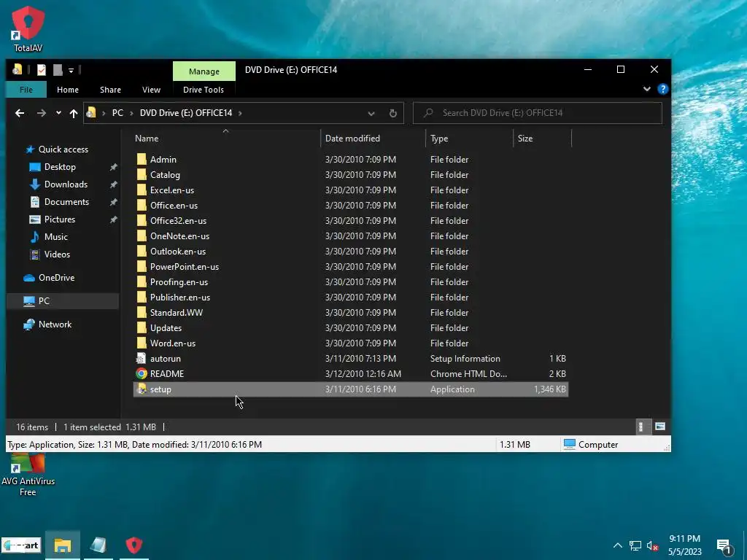Select the Catalog folder icon
Screen dimensions: 747x560
pos(142,175)
